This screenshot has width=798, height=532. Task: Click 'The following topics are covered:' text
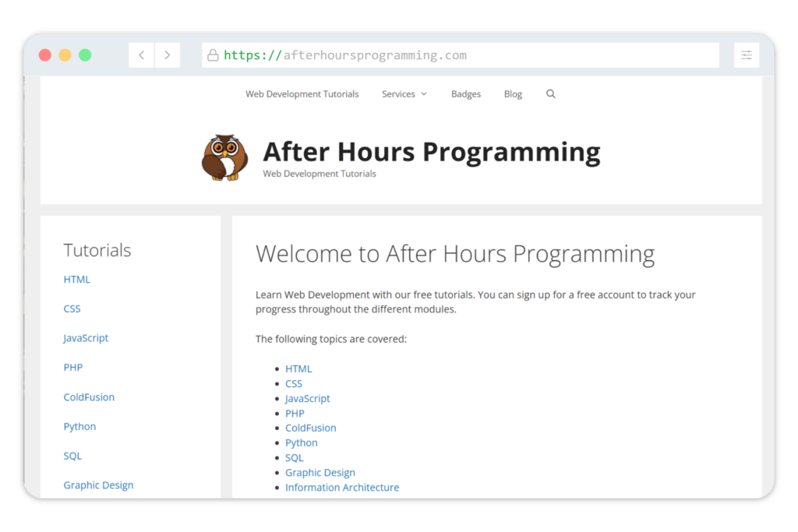pos(330,339)
